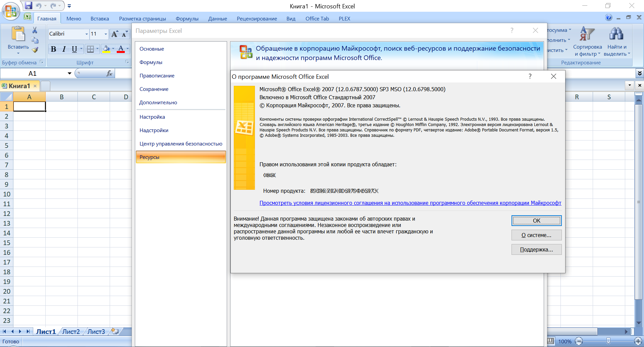
Task: Decrease font size with small A icon
Action: (124, 34)
